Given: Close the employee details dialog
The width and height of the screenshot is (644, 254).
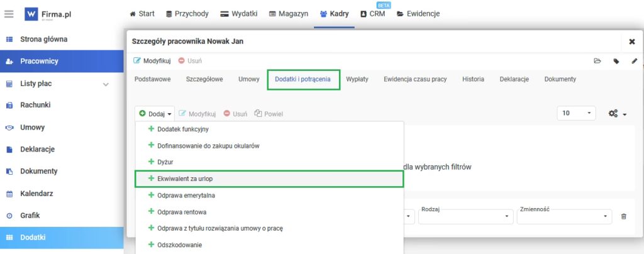Looking at the screenshot, I should pyautogui.click(x=632, y=41).
